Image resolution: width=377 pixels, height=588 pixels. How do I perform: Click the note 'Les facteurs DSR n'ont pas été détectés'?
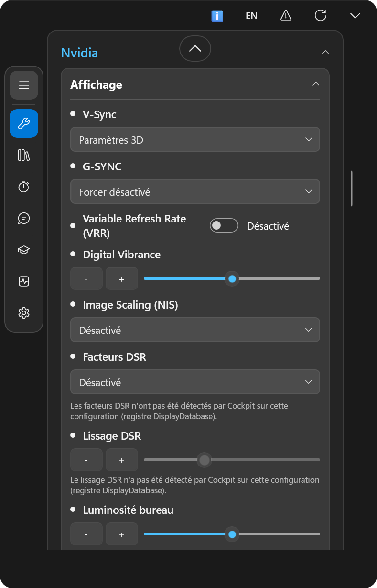pyautogui.click(x=179, y=411)
